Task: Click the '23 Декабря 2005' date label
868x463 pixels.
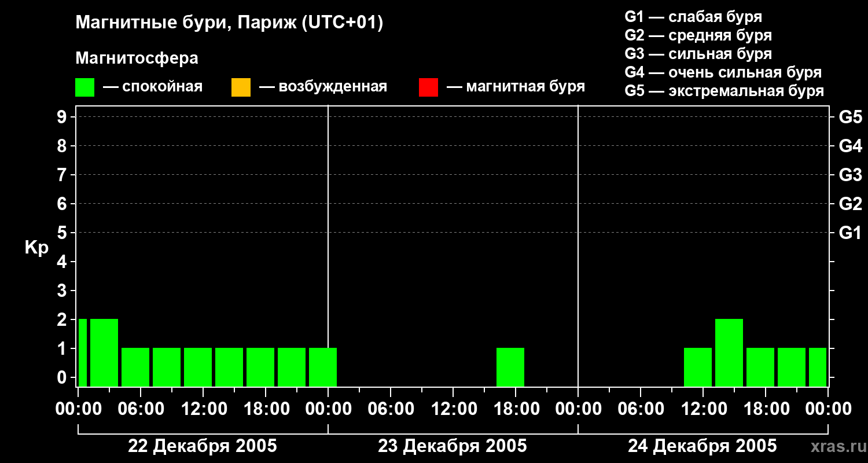Action: (x=453, y=446)
